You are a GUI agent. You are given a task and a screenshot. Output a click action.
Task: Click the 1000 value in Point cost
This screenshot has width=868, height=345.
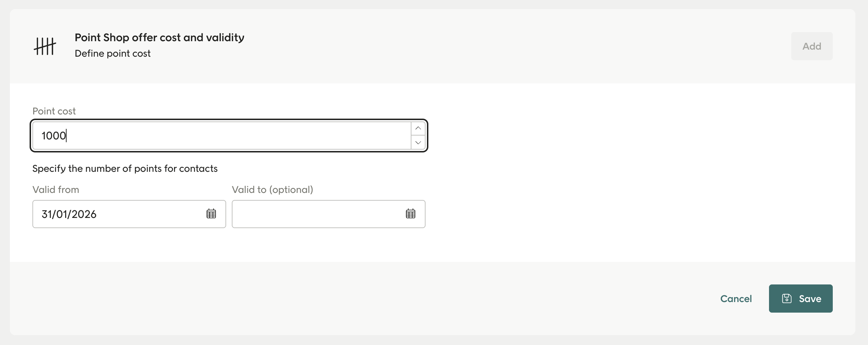click(54, 136)
